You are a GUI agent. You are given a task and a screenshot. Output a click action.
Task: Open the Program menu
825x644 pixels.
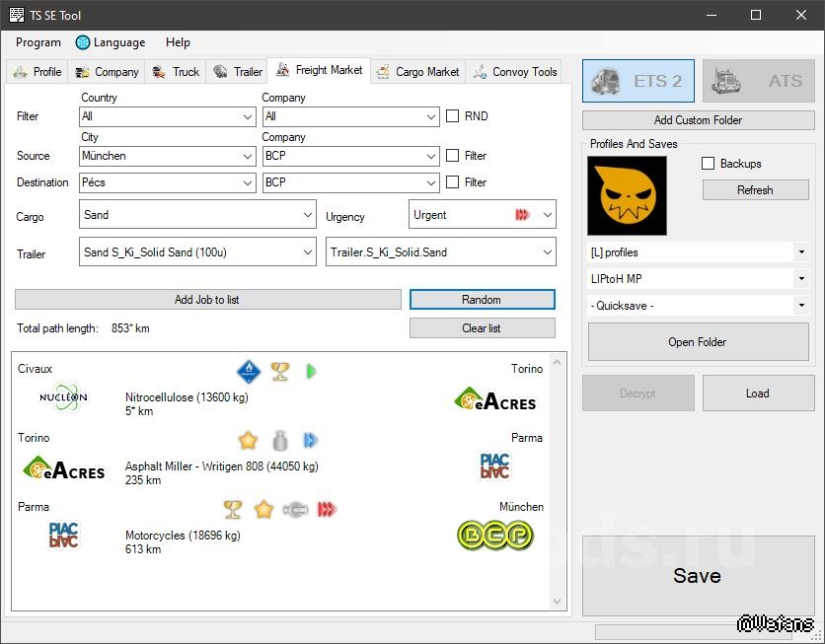tap(38, 42)
